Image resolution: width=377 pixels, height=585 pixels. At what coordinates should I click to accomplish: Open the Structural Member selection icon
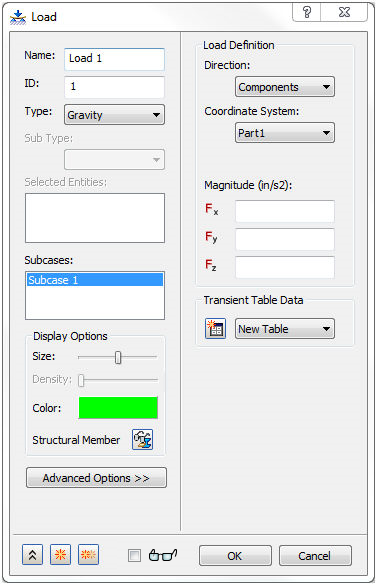(x=142, y=439)
